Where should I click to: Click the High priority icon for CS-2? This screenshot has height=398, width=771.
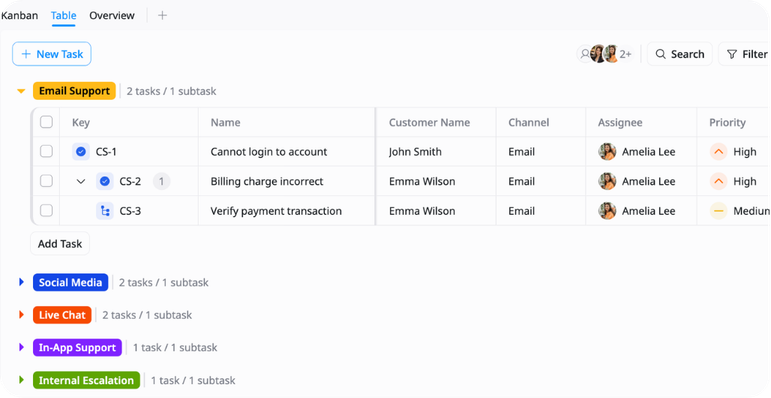click(718, 182)
